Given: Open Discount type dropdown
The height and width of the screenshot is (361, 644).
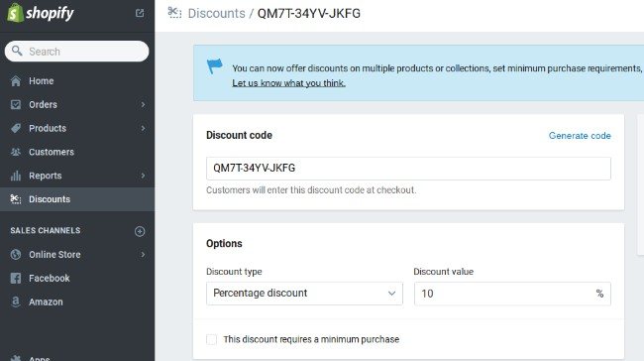Looking at the screenshot, I should click(x=304, y=294).
